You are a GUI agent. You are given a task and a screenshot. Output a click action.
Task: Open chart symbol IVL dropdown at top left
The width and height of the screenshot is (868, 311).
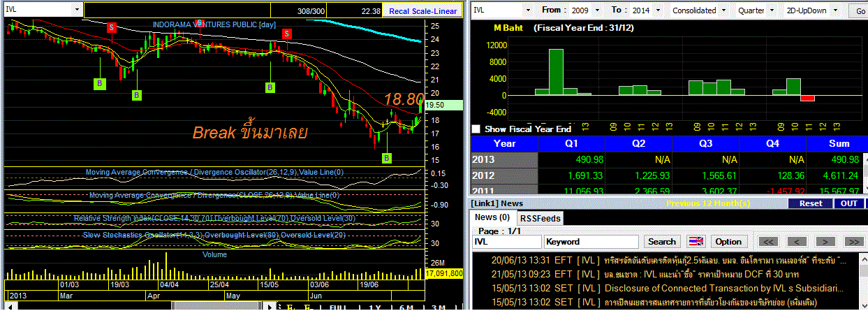76,10
